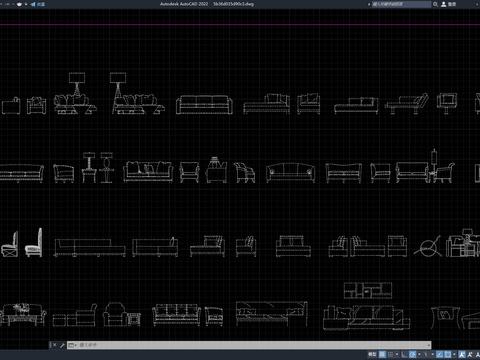This screenshot has height=360, width=480.
Task: Expand the quick access toolbar dropdown arrow
Action: coord(26,4)
